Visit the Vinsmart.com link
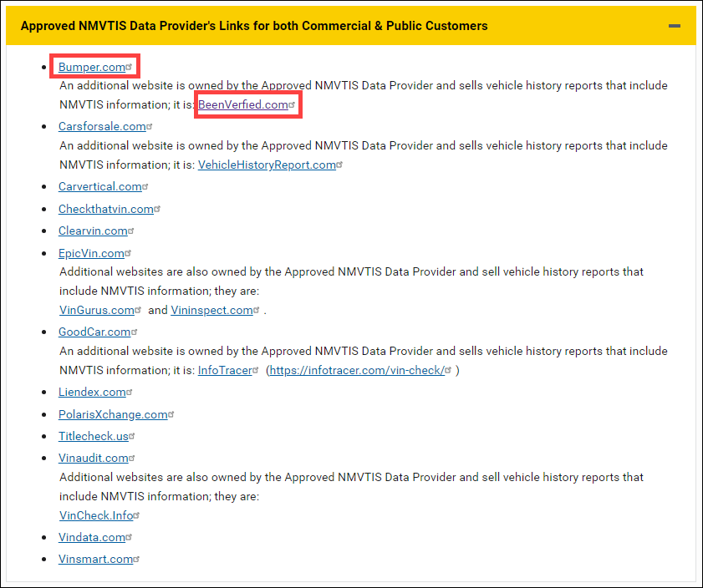Image resolution: width=703 pixels, height=588 pixels. [x=96, y=560]
